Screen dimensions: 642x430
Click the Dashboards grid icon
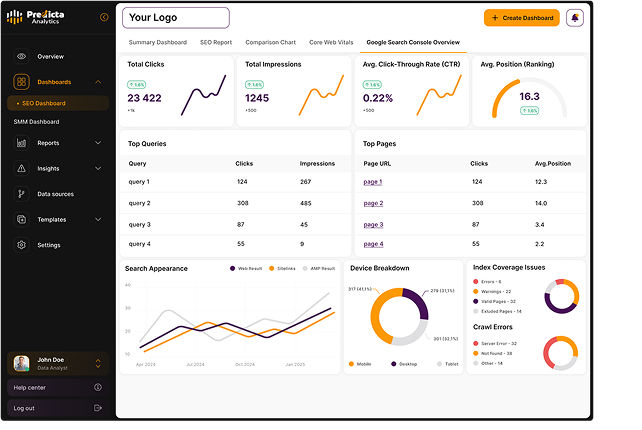click(22, 82)
